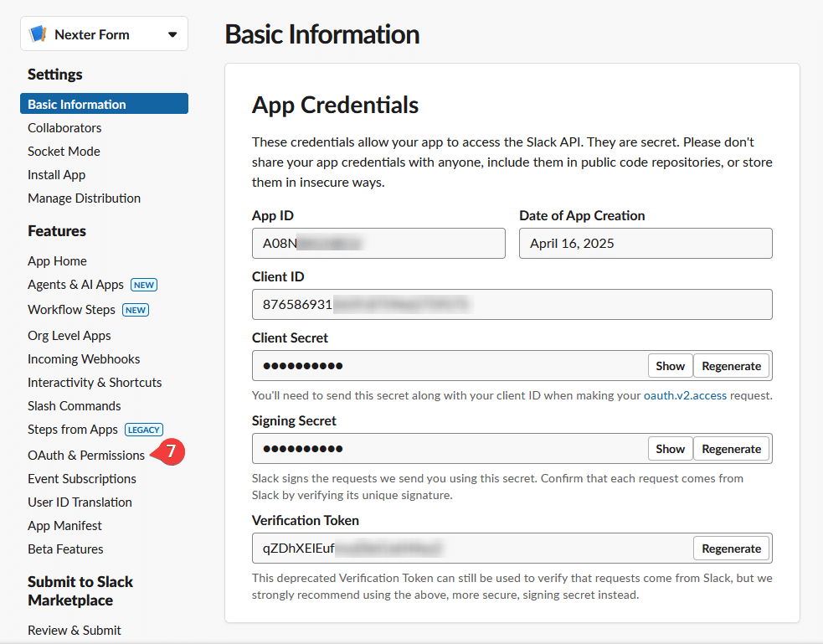Click the App ID field
This screenshot has height=644, width=823.
(378, 243)
